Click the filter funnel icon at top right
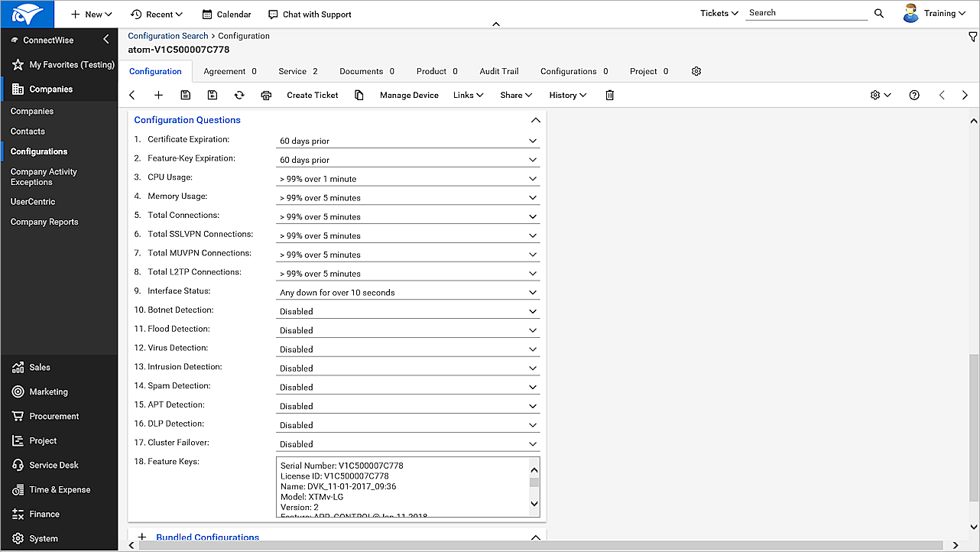Viewport: 980px width, 552px height. (x=972, y=37)
